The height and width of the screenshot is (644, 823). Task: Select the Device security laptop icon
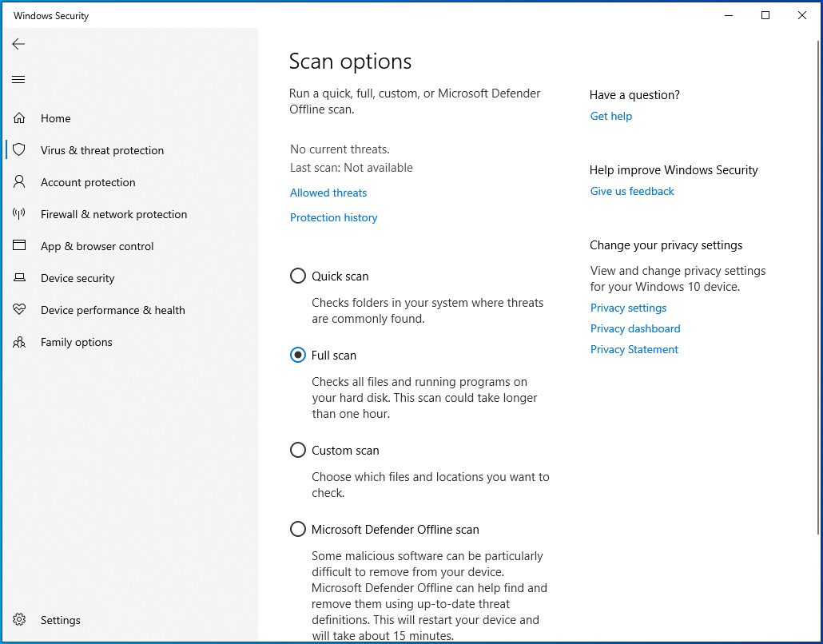coord(18,278)
